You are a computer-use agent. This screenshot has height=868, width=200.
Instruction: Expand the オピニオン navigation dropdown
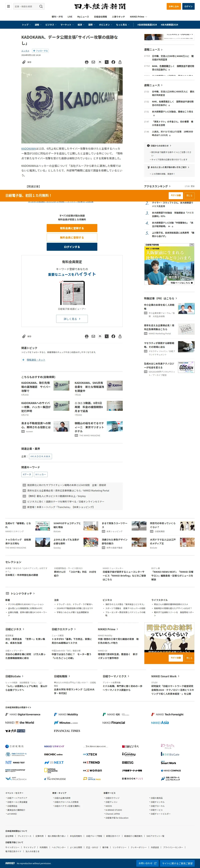pos(105,25)
